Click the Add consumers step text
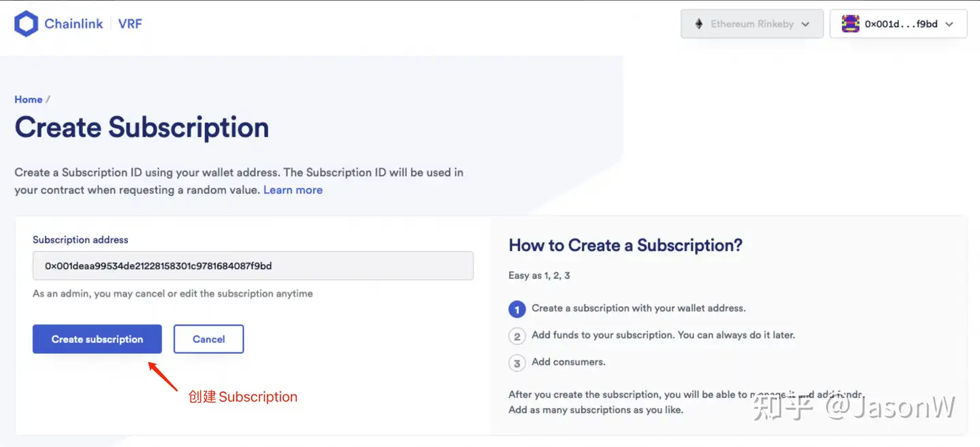 568,362
